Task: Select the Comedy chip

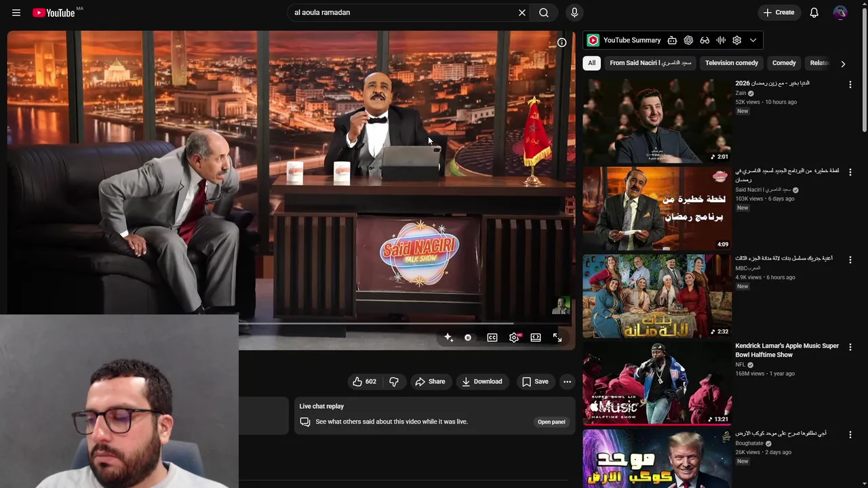Action: [x=784, y=63]
